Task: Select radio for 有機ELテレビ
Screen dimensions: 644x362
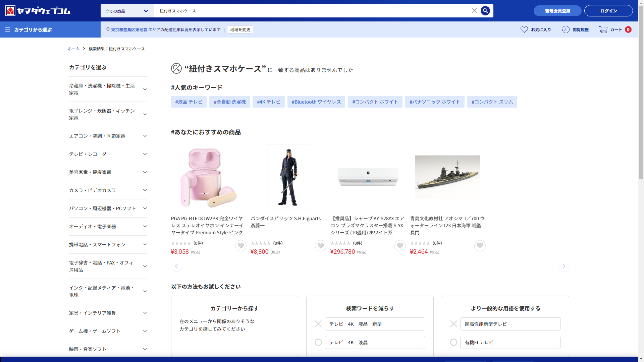Action: click(453, 342)
